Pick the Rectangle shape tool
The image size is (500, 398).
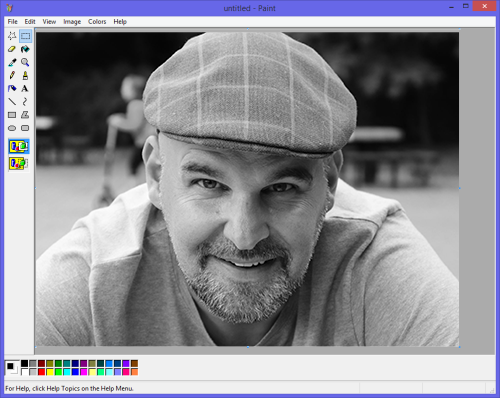[12, 115]
